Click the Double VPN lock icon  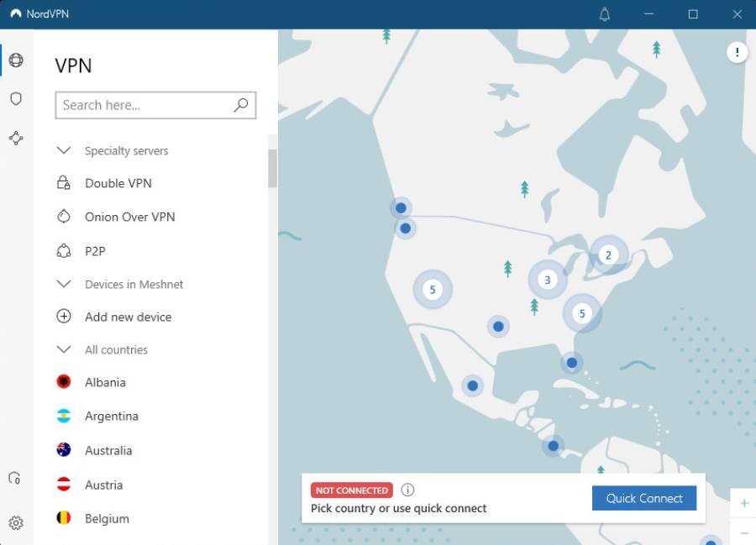(x=64, y=183)
